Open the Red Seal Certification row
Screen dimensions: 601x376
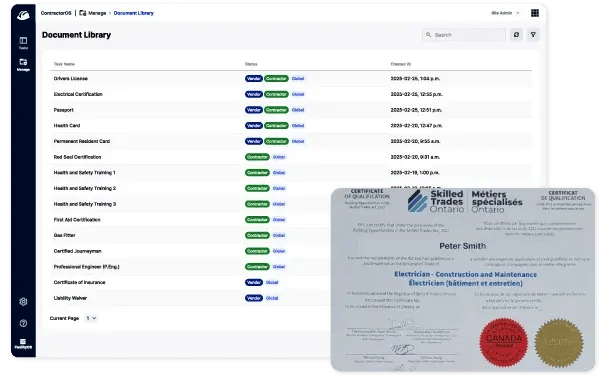[291, 157]
